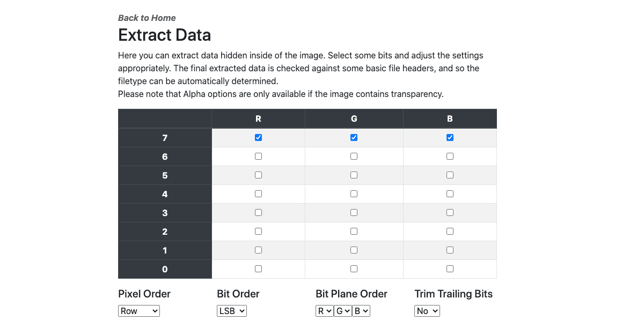Click the Back to Home link
This screenshot has height=328, width=644.
click(147, 18)
